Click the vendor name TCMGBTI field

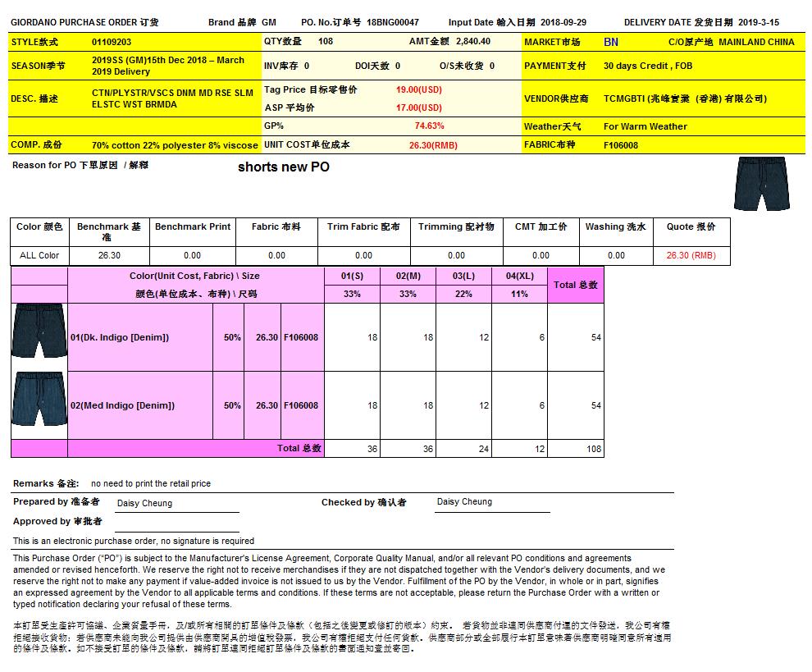[x=685, y=98]
